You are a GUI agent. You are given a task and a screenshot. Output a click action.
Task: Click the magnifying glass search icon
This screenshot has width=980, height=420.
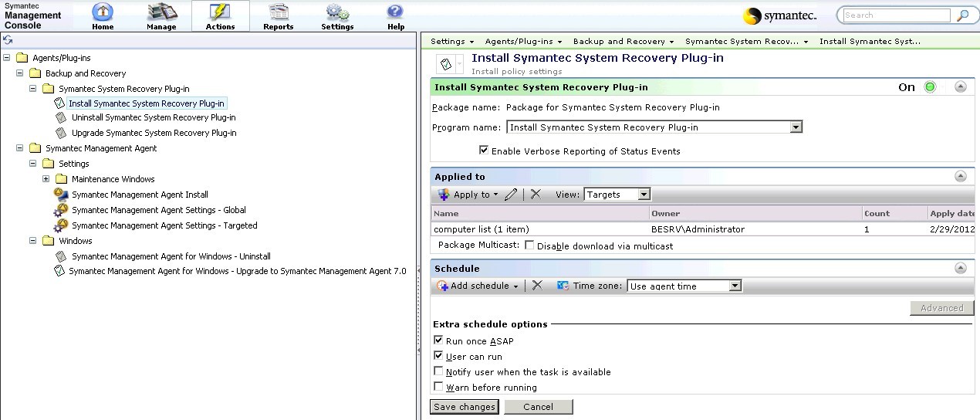962,15
